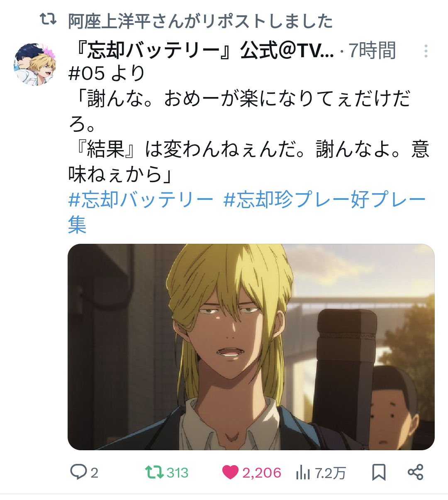Tap the repost arrows icon beside 阿座上洋平

(48, 19)
